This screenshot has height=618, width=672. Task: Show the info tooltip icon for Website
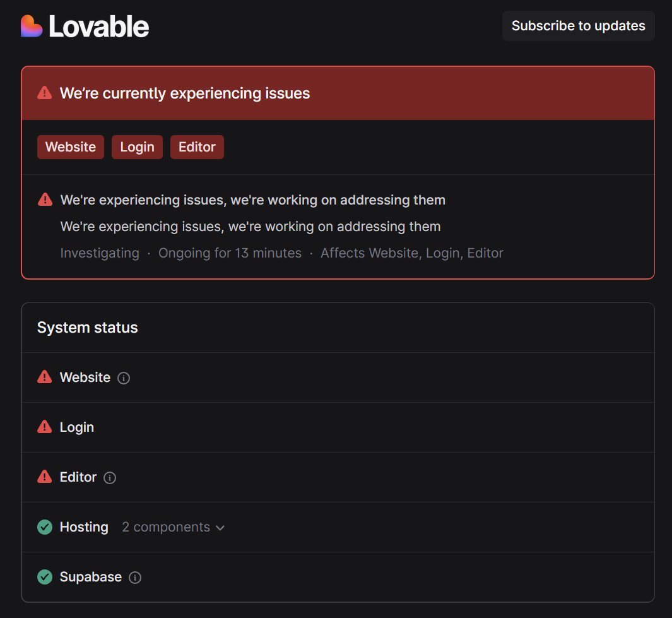[124, 378]
